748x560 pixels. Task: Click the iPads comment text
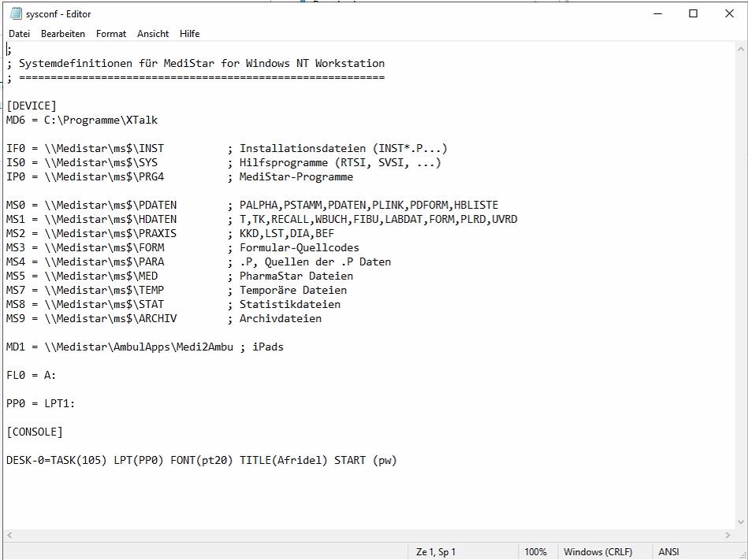(x=268, y=347)
